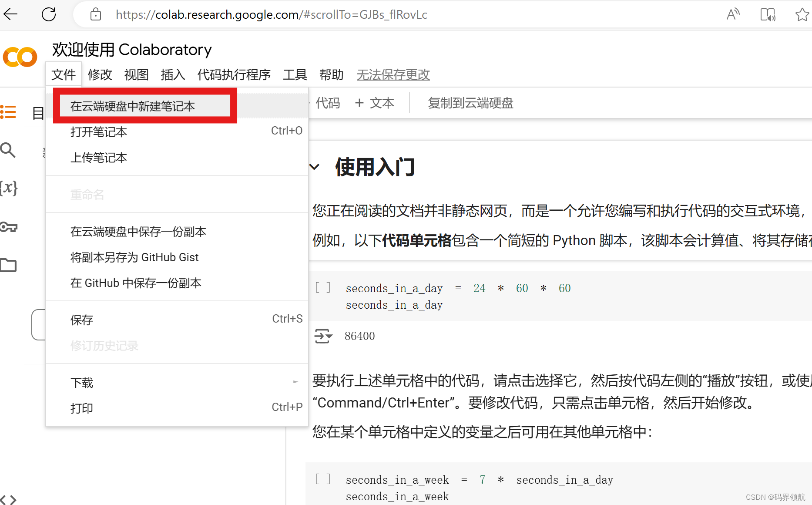This screenshot has width=812, height=505.
Task: Select 在云端硬盘中新建笔记本
Action: pyautogui.click(x=177, y=106)
